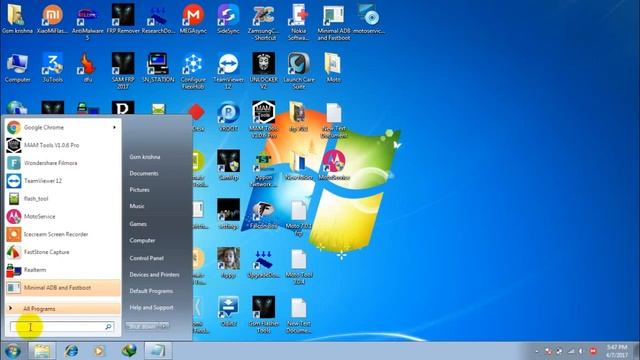The width and height of the screenshot is (640, 360).
Task: Open Documents from the Start menu
Action: (144, 173)
